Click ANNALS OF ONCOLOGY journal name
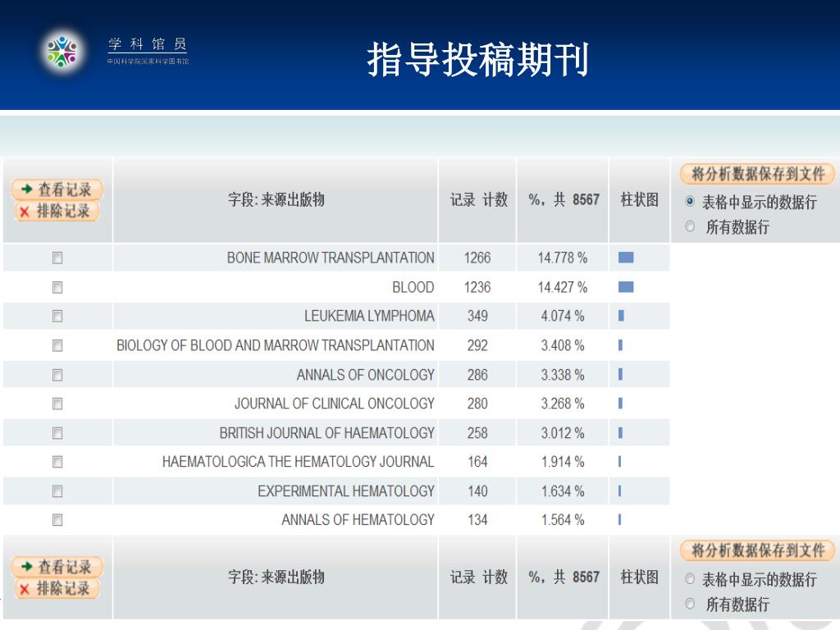Image resolution: width=840 pixels, height=630 pixels. pos(365,374)
